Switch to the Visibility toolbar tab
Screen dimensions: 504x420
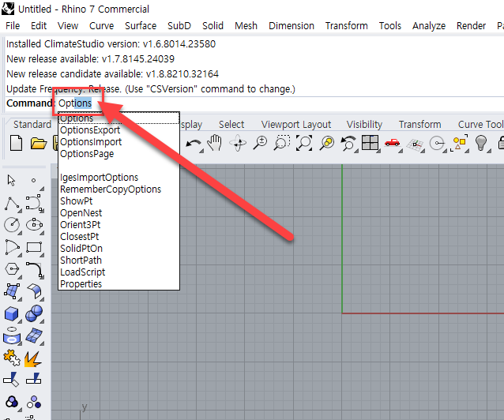click(364, 125)
